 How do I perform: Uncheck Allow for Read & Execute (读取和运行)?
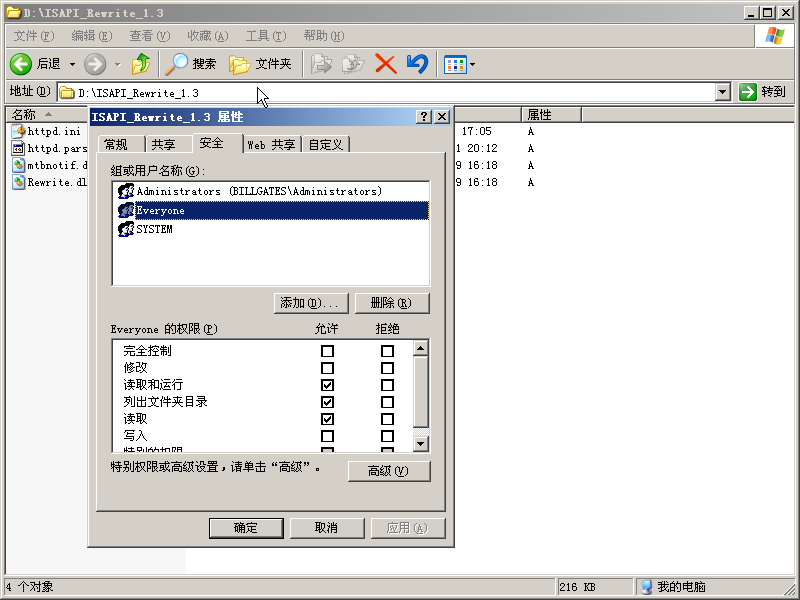[328, 385]
